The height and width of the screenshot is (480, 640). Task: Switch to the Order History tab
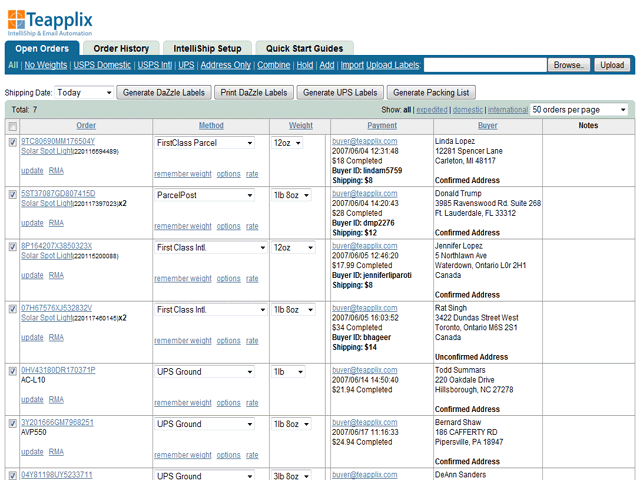click(x=121, y=48)
